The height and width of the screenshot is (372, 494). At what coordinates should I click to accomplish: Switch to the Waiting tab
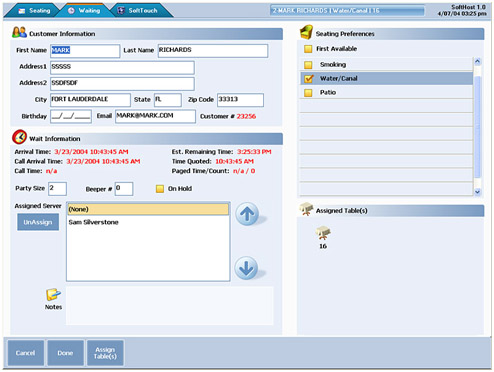tap(84, 11)
